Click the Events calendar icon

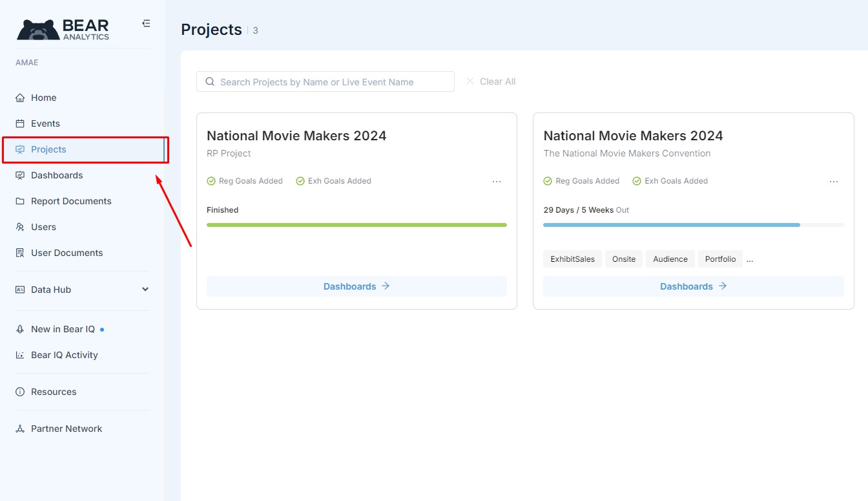click(x=20, y=123)
